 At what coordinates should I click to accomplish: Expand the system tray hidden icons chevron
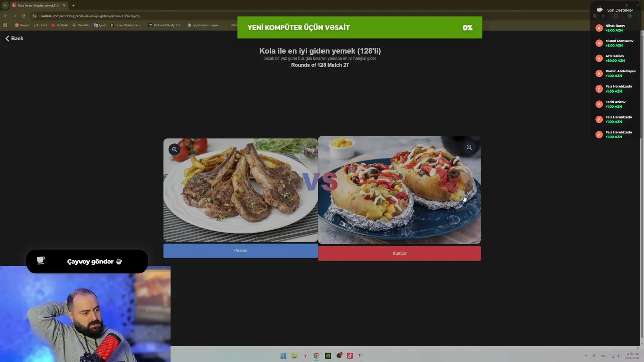(586, 356)
